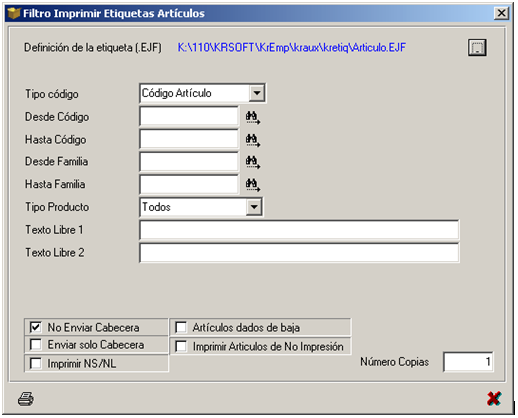Image resolution: width=518 pixels, height=418 pixels.
Task: Open search binoculars for Hasta Código
Action: click(253, 140)
